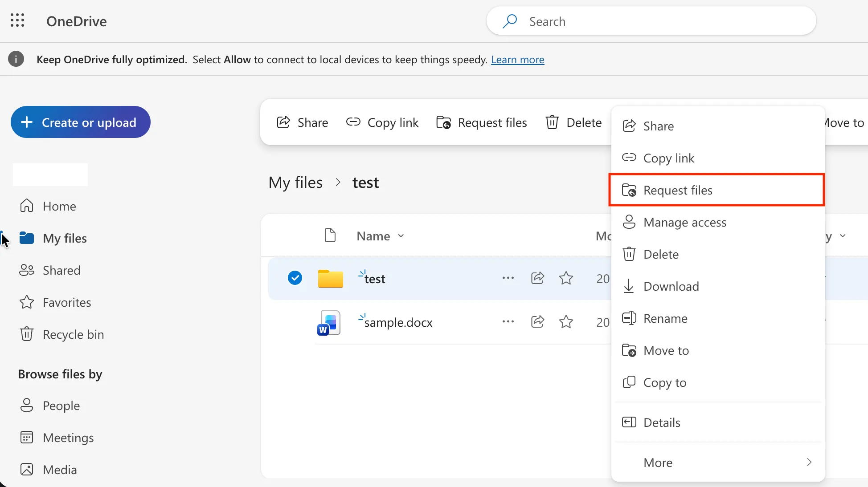Click the share icon on the test row

tap(538, 278)
